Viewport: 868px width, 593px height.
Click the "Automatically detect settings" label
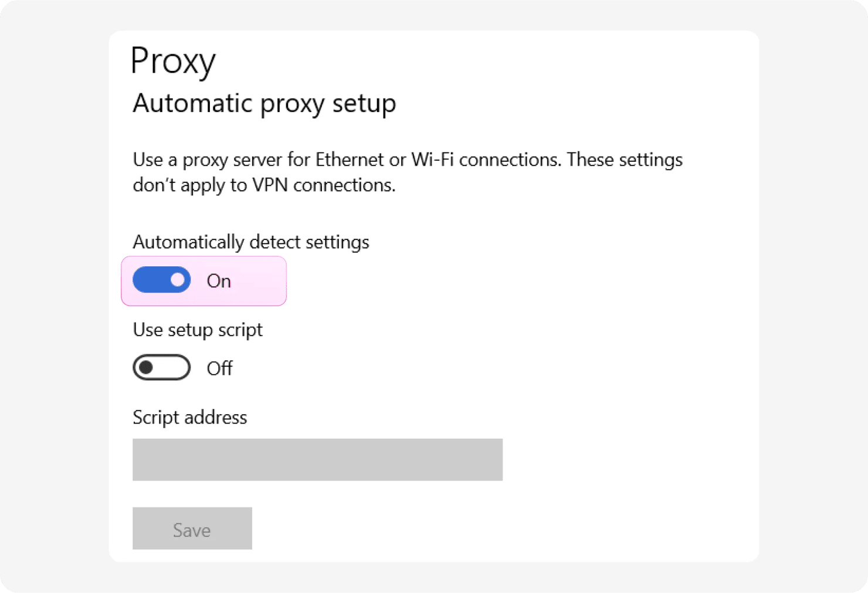point(251,242)
